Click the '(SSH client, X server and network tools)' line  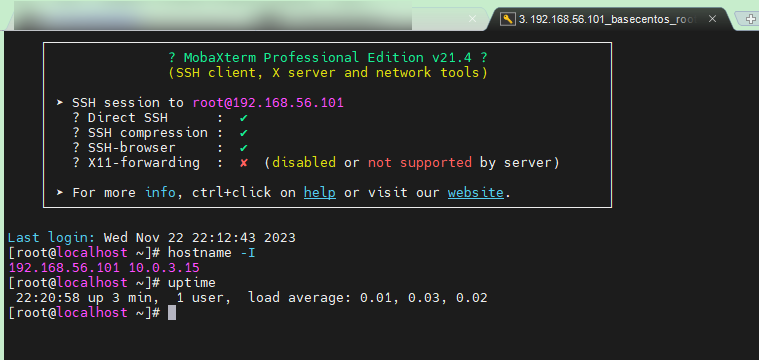click(328, 73)
